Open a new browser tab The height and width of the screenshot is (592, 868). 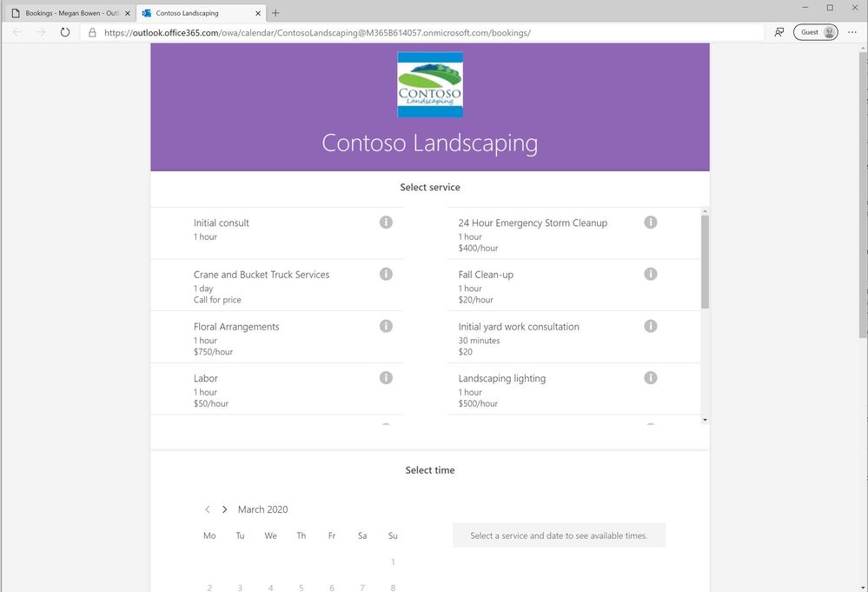point(275,13)
